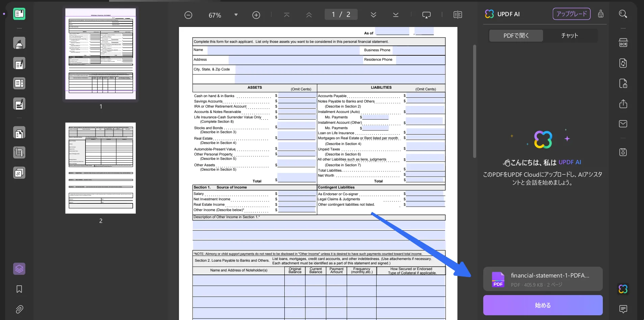Zoom in with the plus button
The width and height of the screenshot is (644, 320).
(256, 15)
